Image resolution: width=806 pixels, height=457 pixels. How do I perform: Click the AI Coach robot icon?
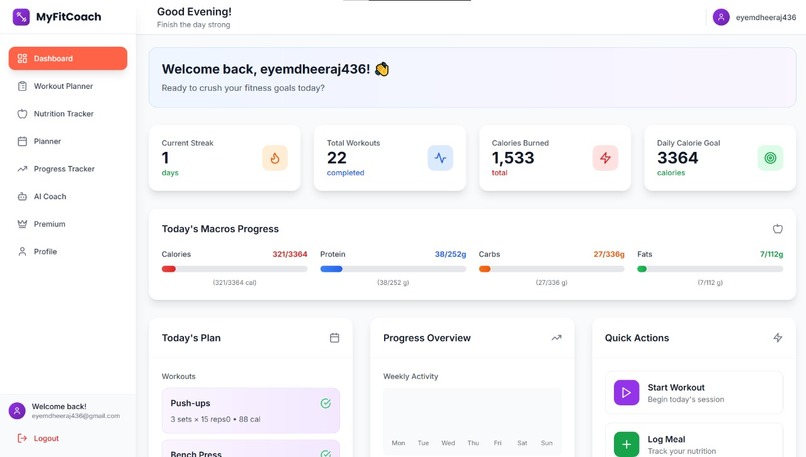coord(22,196)
